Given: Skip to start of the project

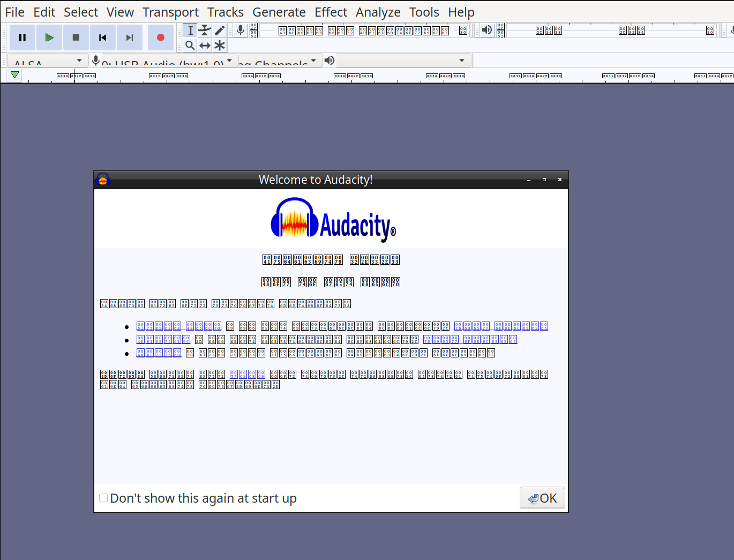Looking at the screenshot, I should click(103, 38).
